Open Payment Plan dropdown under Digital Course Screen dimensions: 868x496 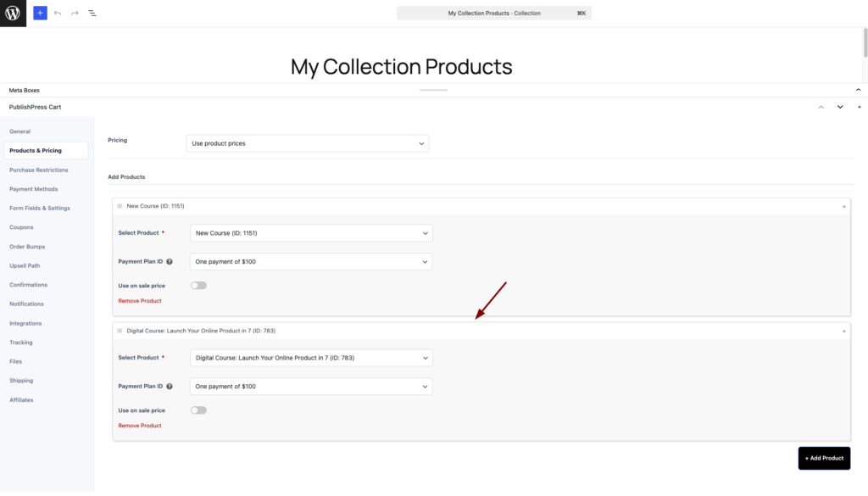coord(311,387)
